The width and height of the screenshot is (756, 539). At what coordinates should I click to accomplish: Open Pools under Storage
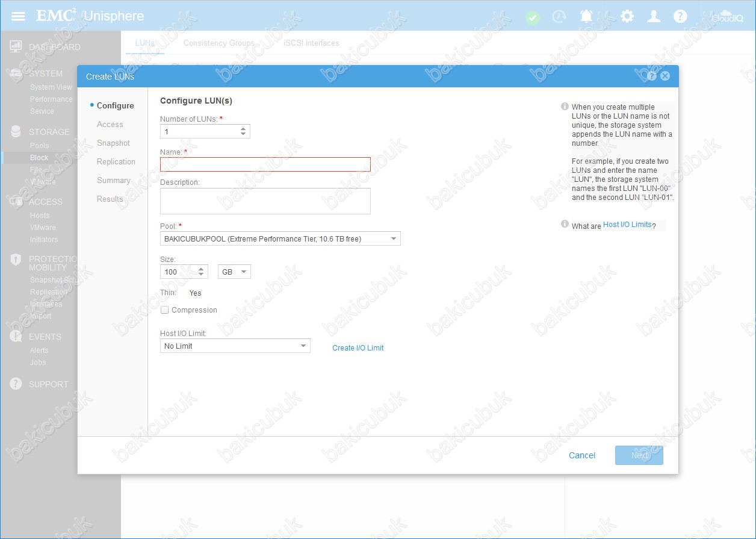40,146
